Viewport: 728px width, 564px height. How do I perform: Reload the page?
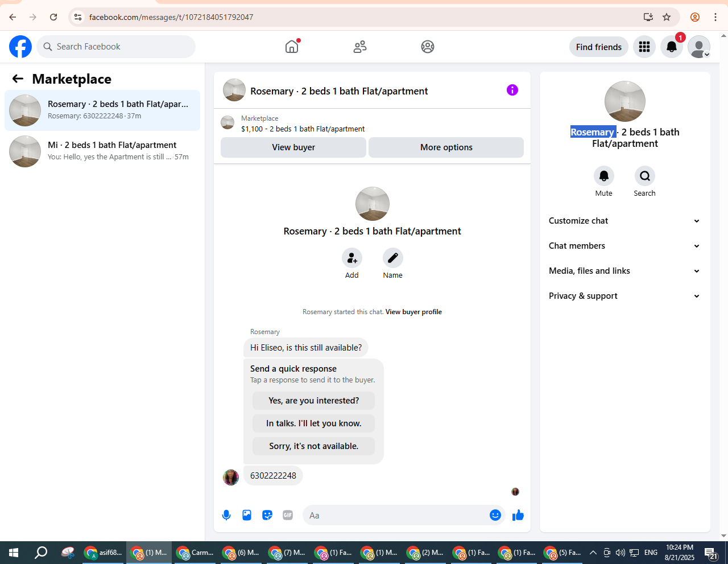coord(53,17)
